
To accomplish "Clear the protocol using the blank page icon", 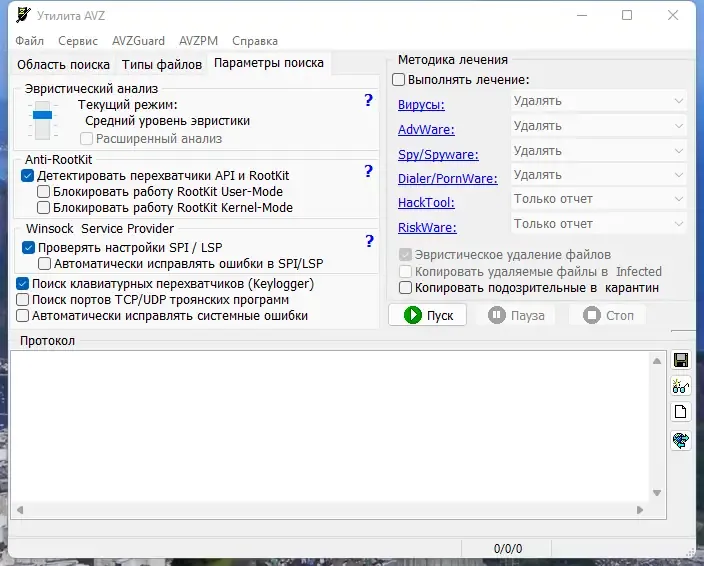I will [x=681, y=412].
